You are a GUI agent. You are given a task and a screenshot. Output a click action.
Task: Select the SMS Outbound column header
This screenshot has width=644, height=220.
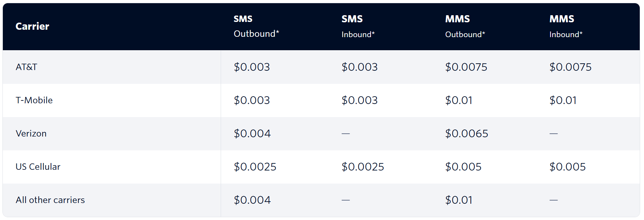(x=256, y=26)
